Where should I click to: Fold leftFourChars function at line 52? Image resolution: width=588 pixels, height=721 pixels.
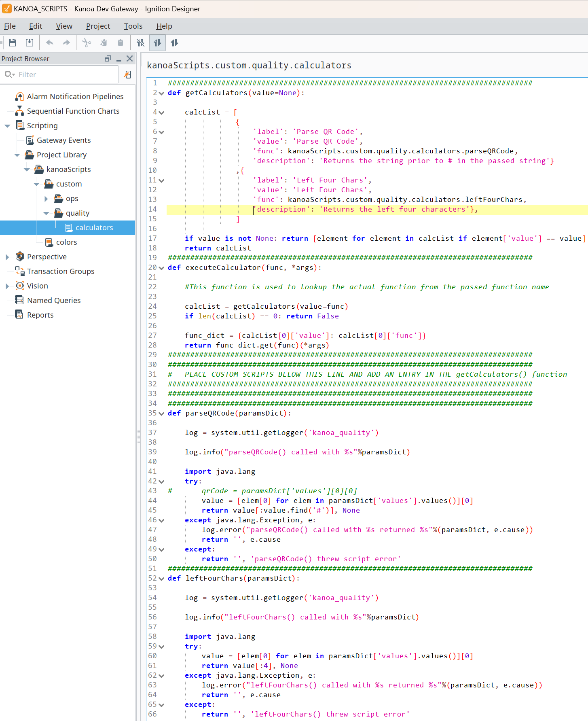(162, 579)
